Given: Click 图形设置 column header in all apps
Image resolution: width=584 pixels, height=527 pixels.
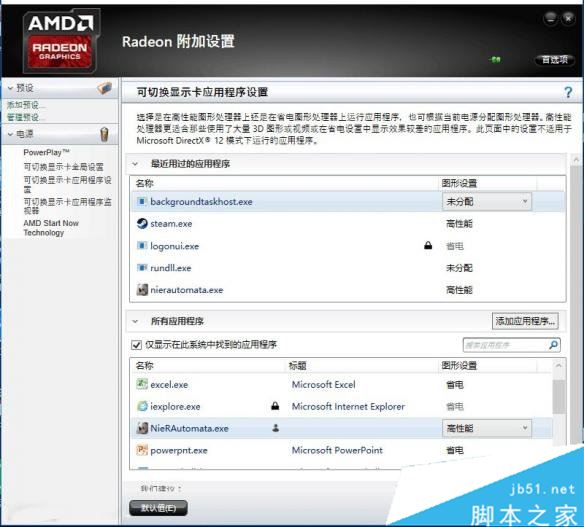Looking at the screenshot, I should pos(459,365).
